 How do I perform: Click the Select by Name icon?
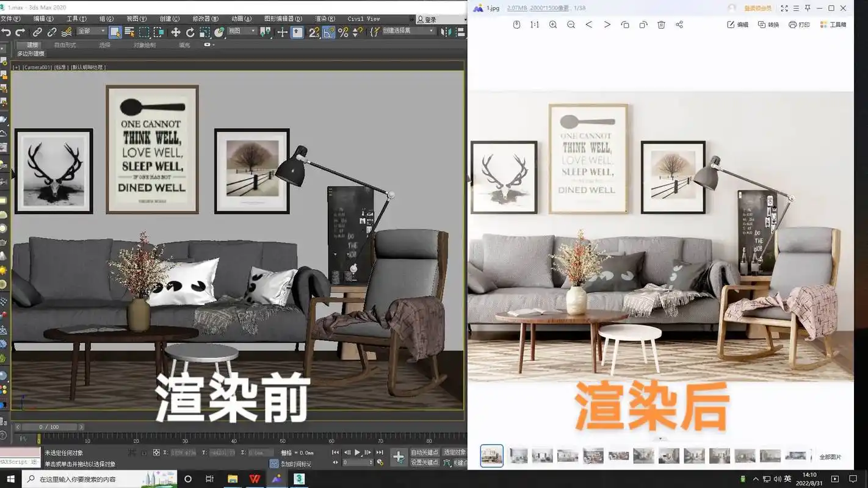point(129,32)
